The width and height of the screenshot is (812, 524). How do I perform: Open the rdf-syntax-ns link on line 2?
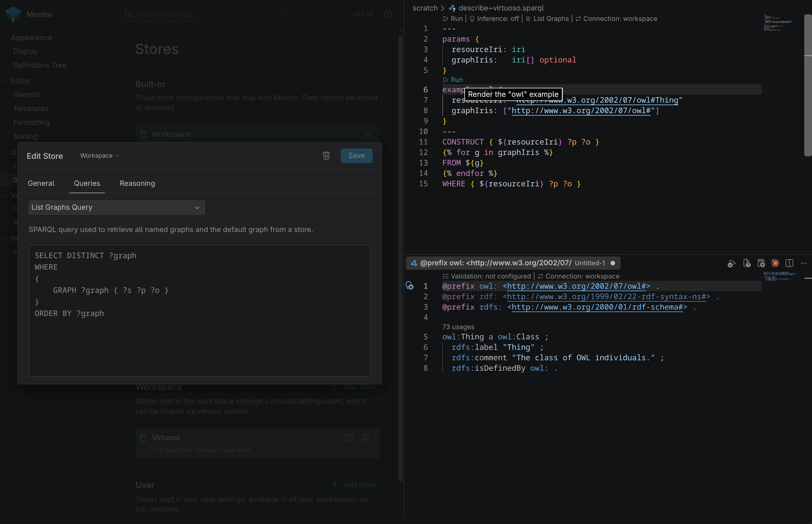606,297
